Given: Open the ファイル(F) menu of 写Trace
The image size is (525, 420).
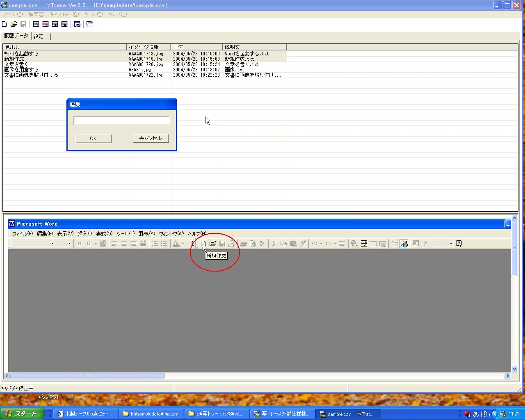Looking at the screenshot, I should point(13,14).
